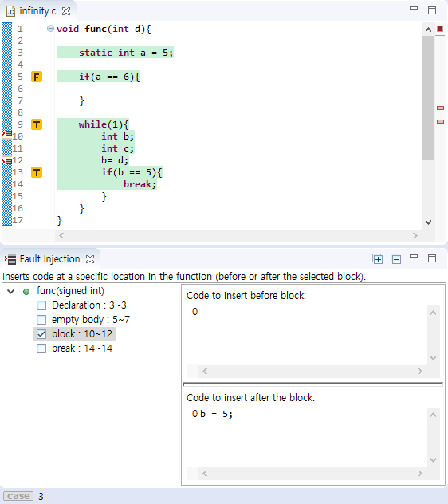Image resolution: width=448 pixels, height=504 pixels.
Task: Check the empty body : 5~7 checkbox
Action: tap(41, 320)
